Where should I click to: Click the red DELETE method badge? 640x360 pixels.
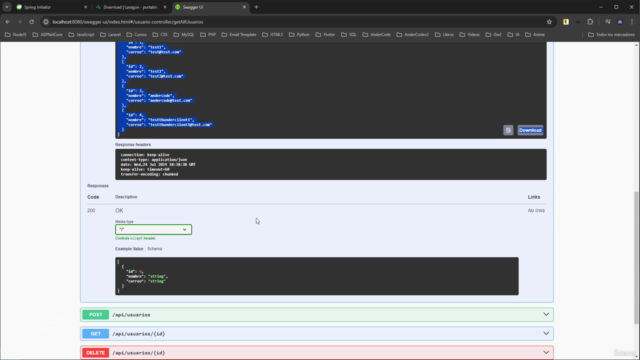[x=96, y=353]
